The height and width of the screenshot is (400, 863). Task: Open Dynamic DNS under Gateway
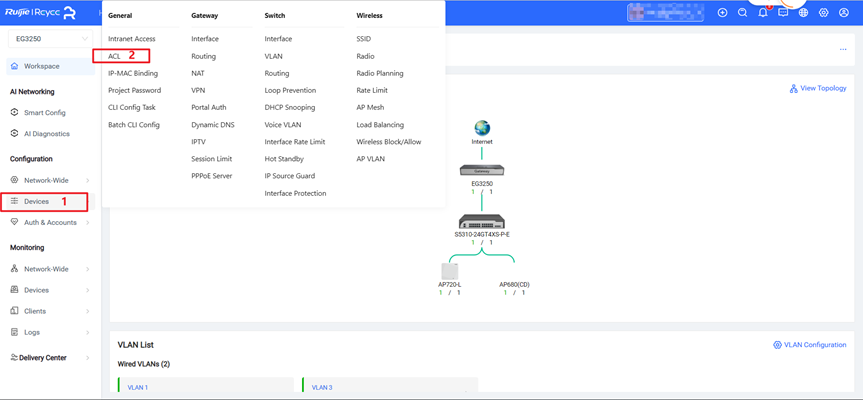212,125
